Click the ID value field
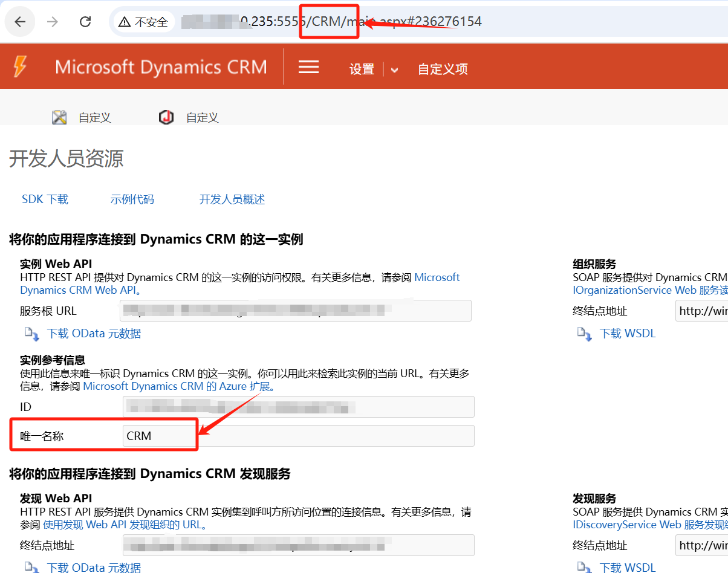 coord(299,407)
